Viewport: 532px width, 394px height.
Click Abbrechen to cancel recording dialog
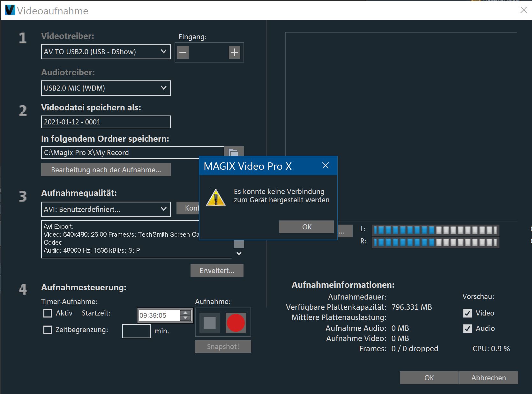point(489,378)
